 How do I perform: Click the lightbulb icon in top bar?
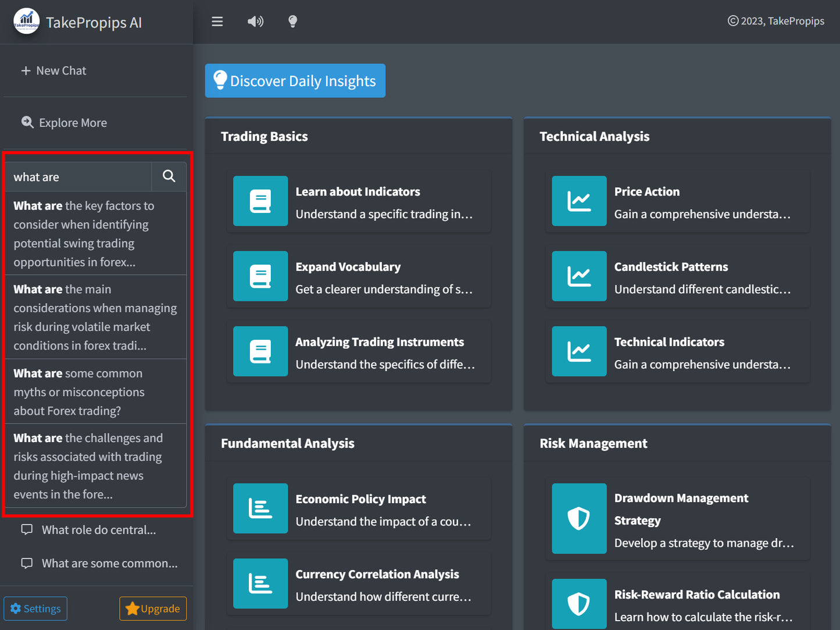pos(293,22)
